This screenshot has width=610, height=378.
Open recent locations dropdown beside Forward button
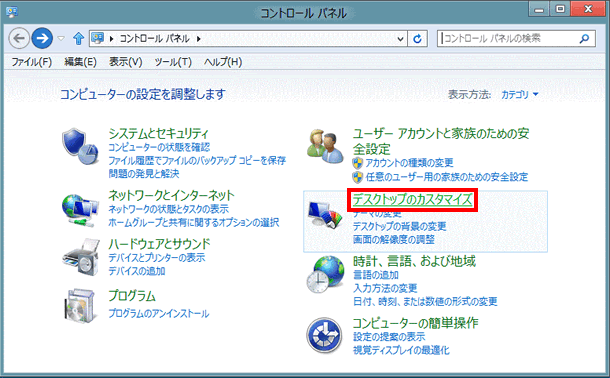pyautogui.click(x=61, y=38)
